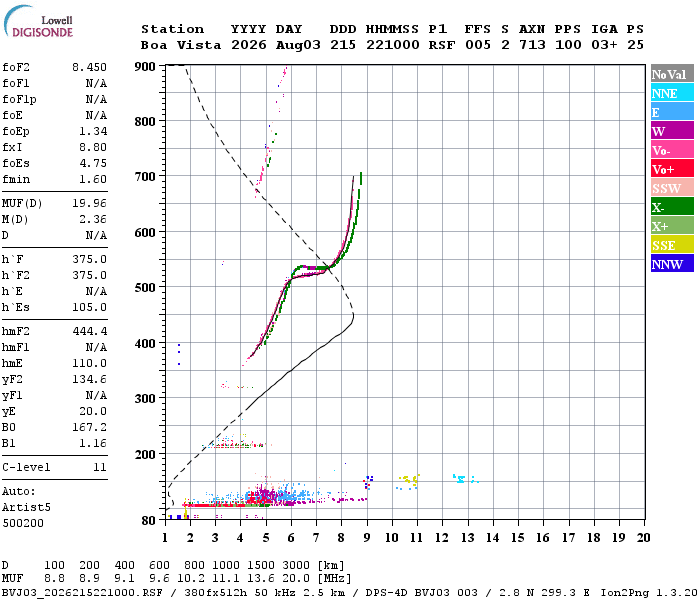Click the SSE yellow legend swatch

pyautogui.click(x=672, y=245)
